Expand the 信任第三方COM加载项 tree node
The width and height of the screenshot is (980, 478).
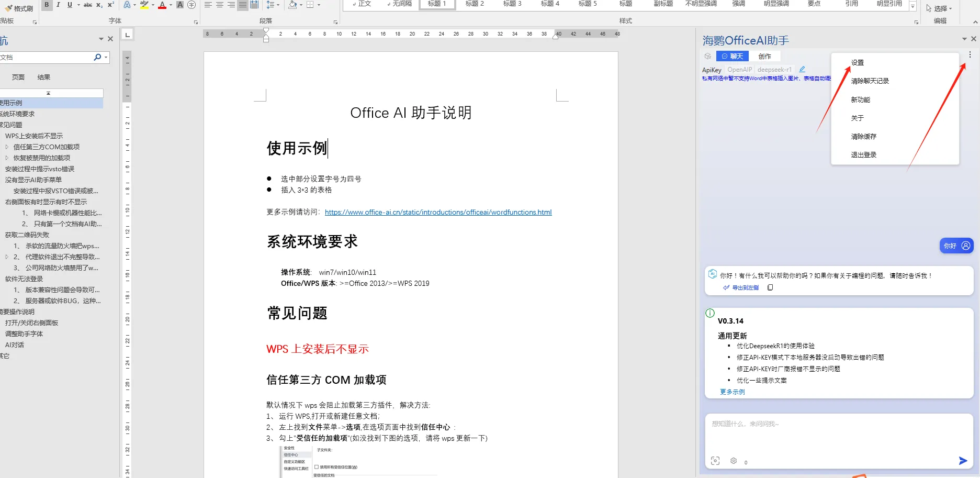tap(7, 147)
